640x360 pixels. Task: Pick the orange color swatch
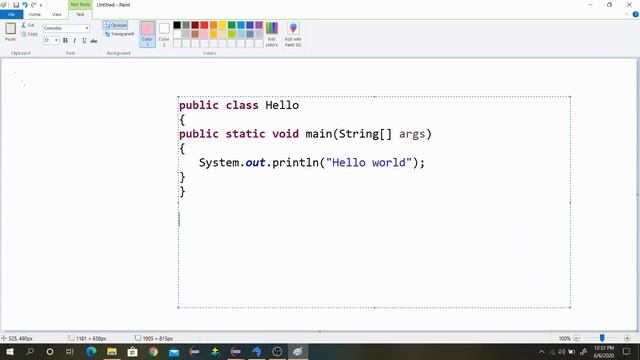click(213, 25)
